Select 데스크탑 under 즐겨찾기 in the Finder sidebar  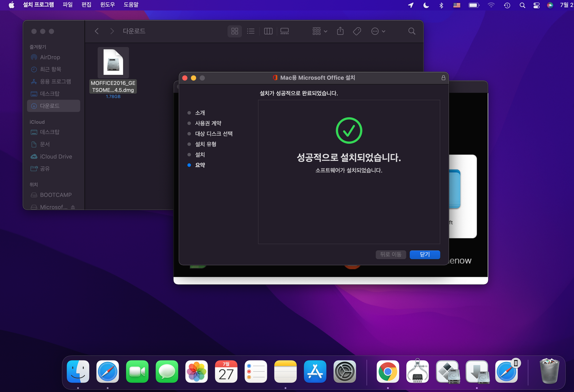[53, 94]
